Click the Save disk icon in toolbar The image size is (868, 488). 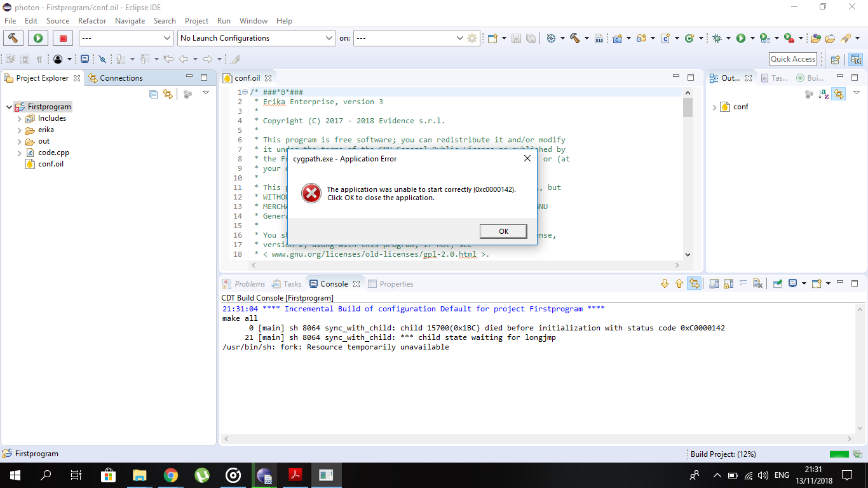coord(516,38)
